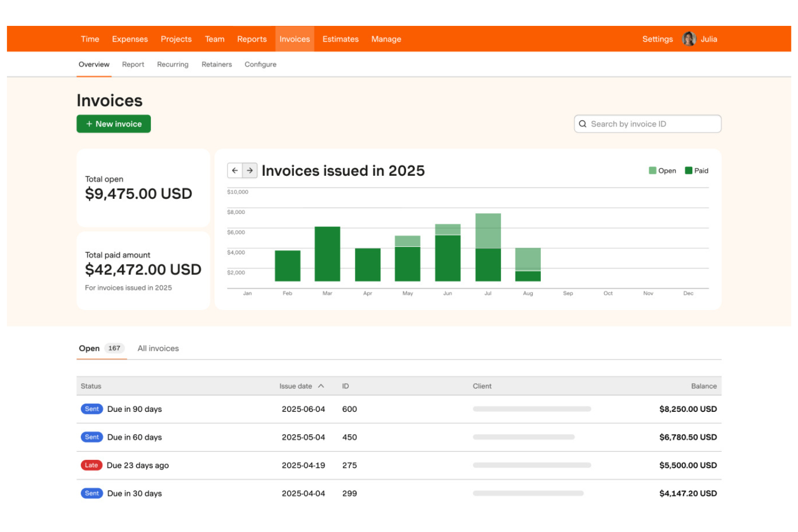Select the July bar in the chart
This screenshot has height=532, width=798.
coord(488,248)
